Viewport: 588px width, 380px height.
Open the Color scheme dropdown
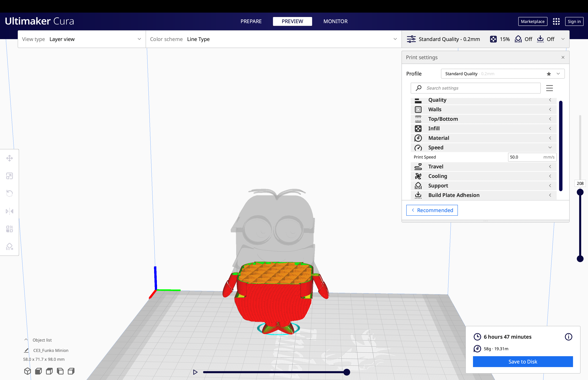coord(274,39)
